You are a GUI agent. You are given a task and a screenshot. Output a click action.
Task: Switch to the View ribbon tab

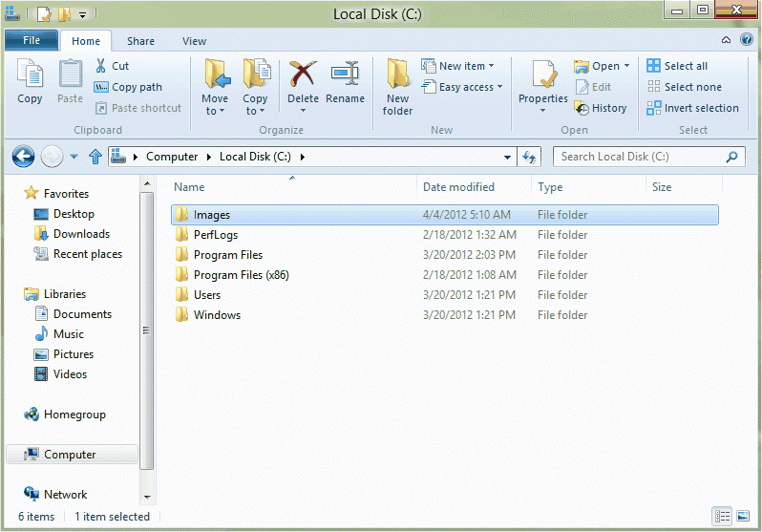(194, 41)
